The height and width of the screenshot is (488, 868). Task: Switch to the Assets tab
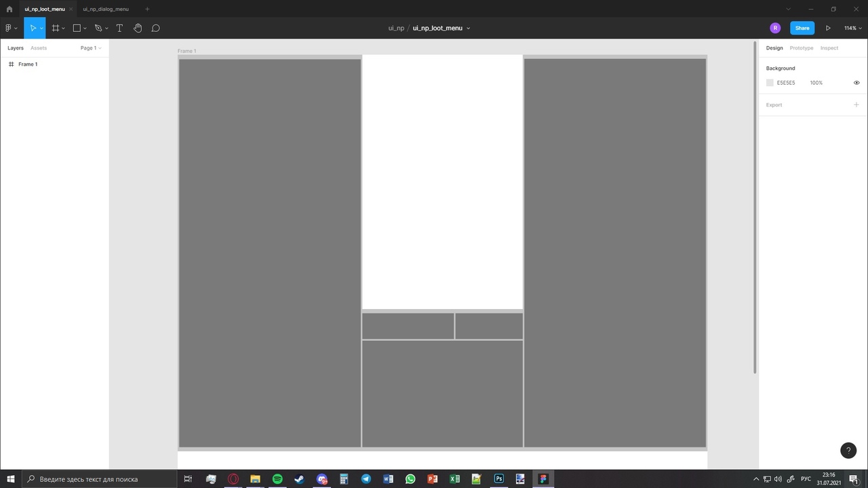click(x=39, y=48)
